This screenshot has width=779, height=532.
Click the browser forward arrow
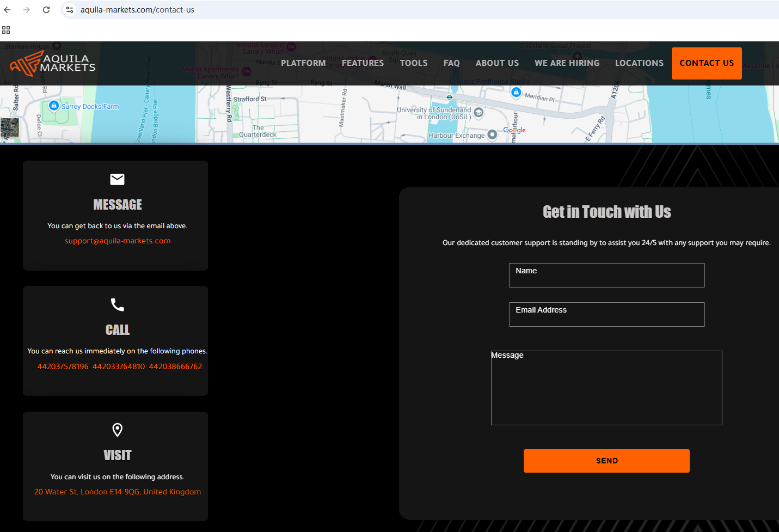[27, 10]
